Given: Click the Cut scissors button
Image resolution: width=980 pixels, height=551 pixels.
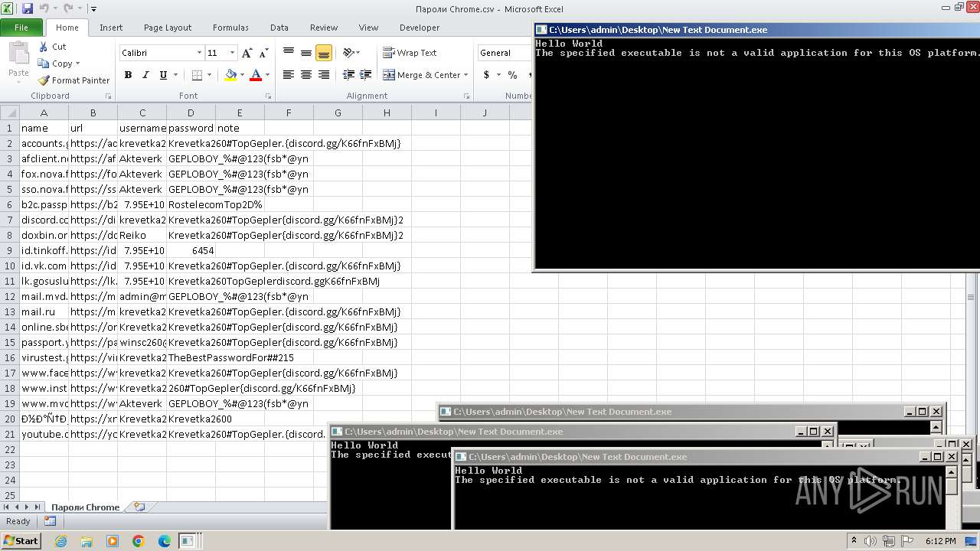Looking at the screenshot, I should [53, 47].
